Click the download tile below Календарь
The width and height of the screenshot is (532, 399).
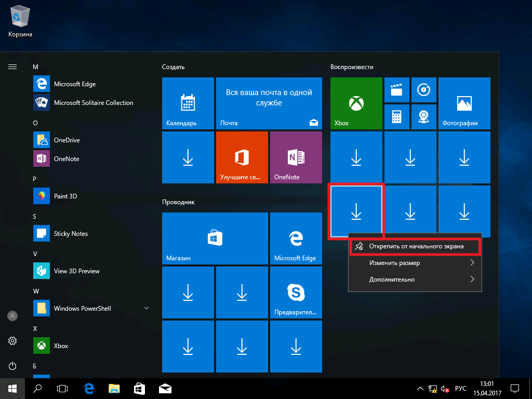[188, 157]
